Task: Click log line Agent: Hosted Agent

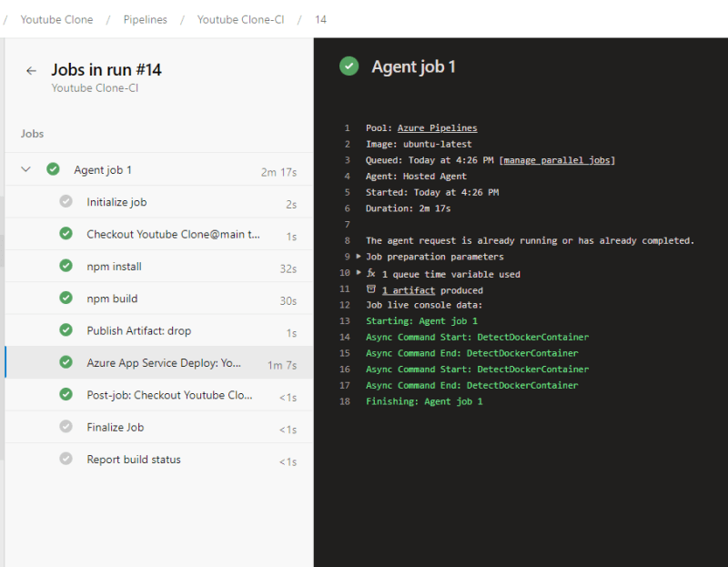Action: pyautogui.click(x=416, y=177)
